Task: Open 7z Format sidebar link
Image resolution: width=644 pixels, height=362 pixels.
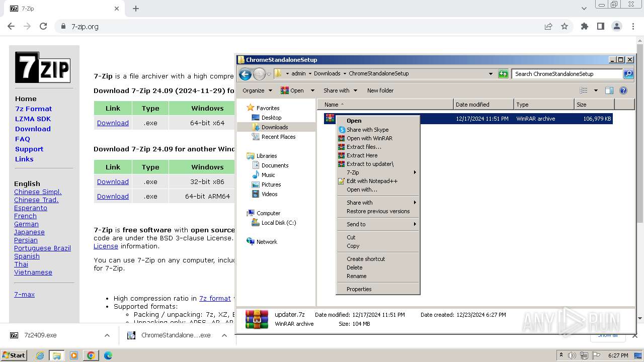Action: 33,109
